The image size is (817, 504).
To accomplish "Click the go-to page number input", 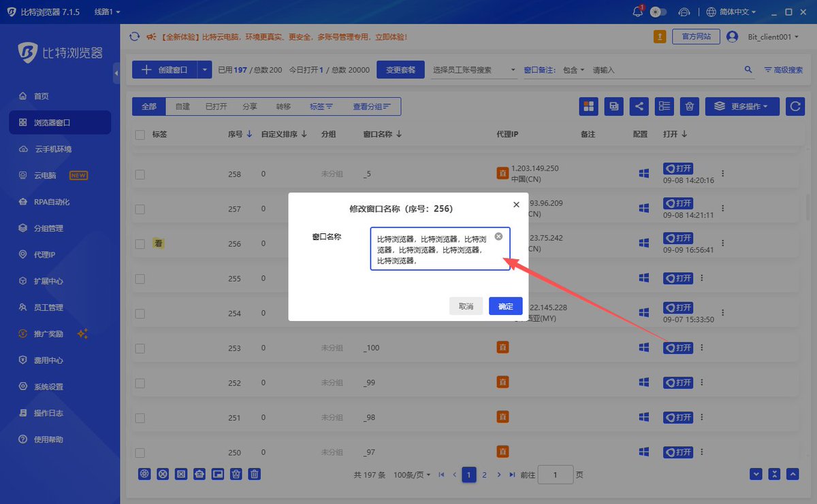I will [x=555, y=475].
